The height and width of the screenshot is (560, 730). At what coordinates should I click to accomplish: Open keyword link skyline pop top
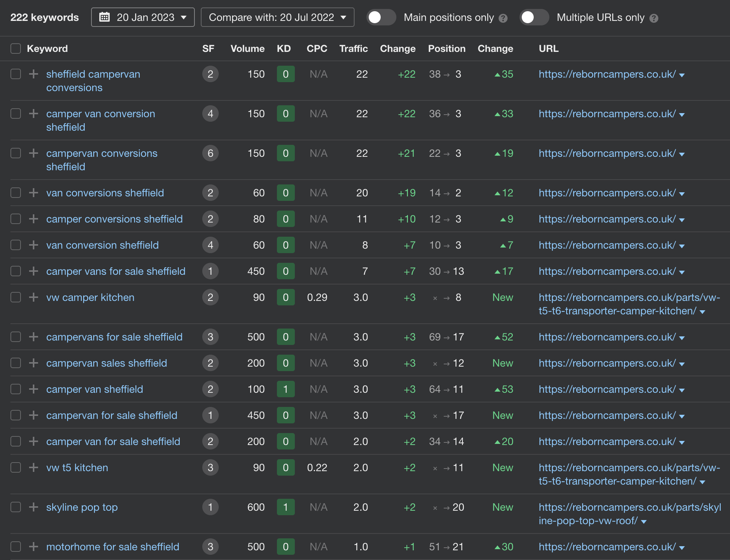click(x=82, y=507)
